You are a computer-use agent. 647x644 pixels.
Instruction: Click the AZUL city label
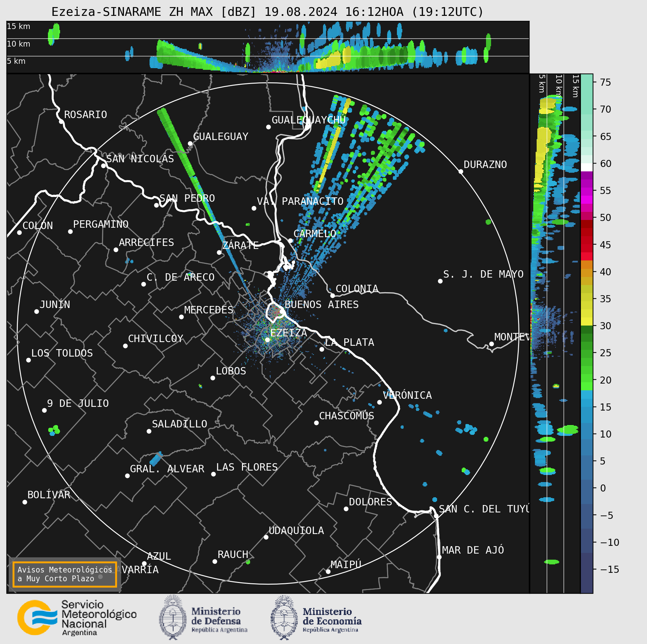tap(159, 556)
